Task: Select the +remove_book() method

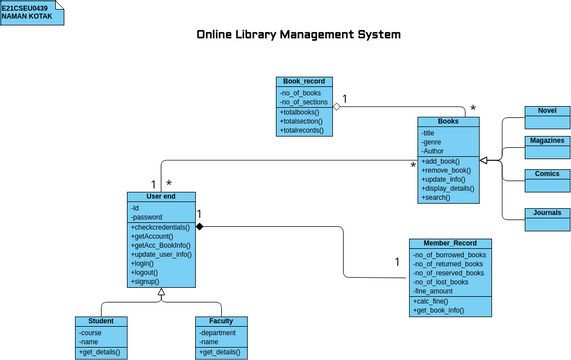Action: pos(446,170)
